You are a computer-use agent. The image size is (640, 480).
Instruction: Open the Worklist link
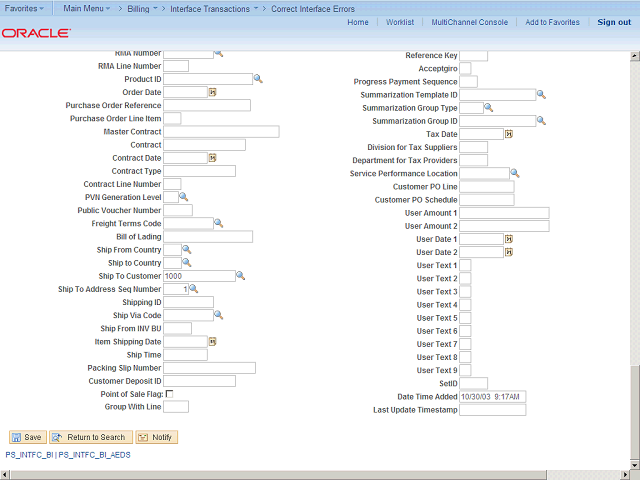(400, 22)
